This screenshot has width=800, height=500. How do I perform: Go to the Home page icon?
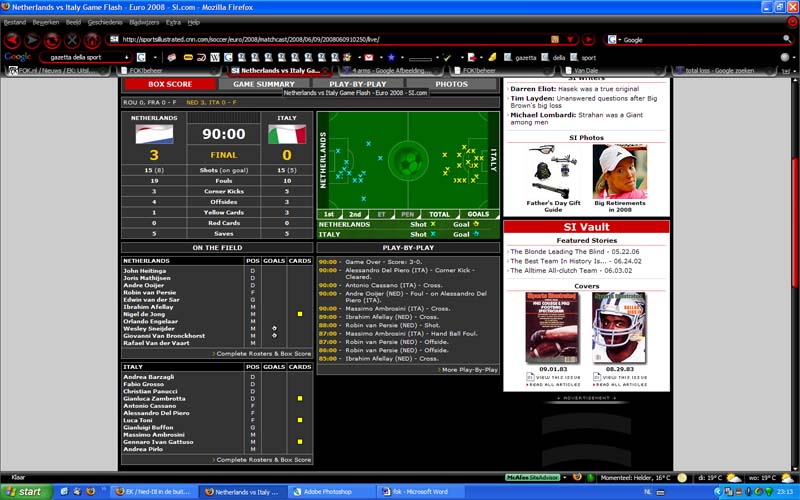tap(92, 39)
